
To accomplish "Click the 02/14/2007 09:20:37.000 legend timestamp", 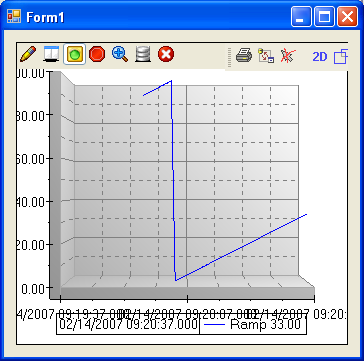I will (128, 325).
